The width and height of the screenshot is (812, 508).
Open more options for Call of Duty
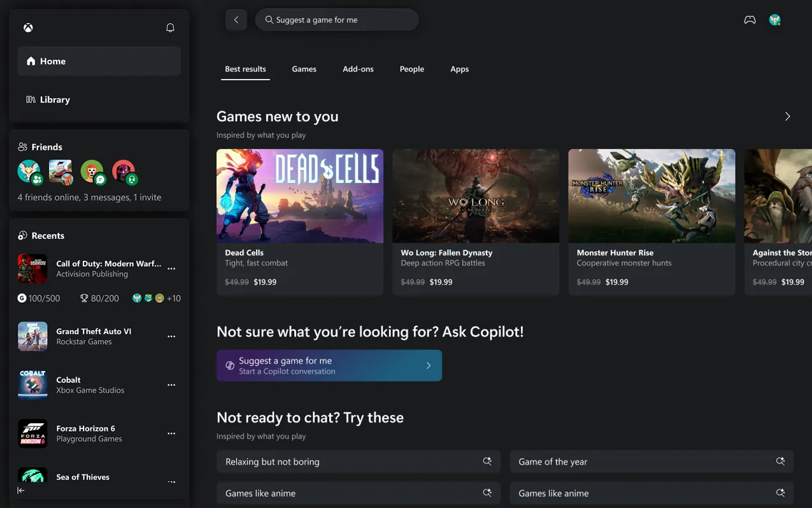(x=171, y=269)
